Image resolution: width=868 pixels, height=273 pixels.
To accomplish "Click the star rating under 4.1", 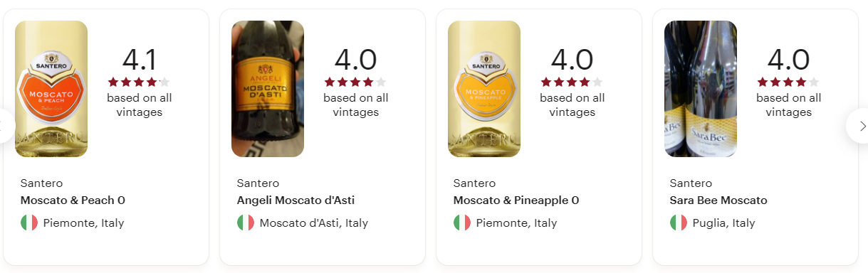I will click(139, 82).
